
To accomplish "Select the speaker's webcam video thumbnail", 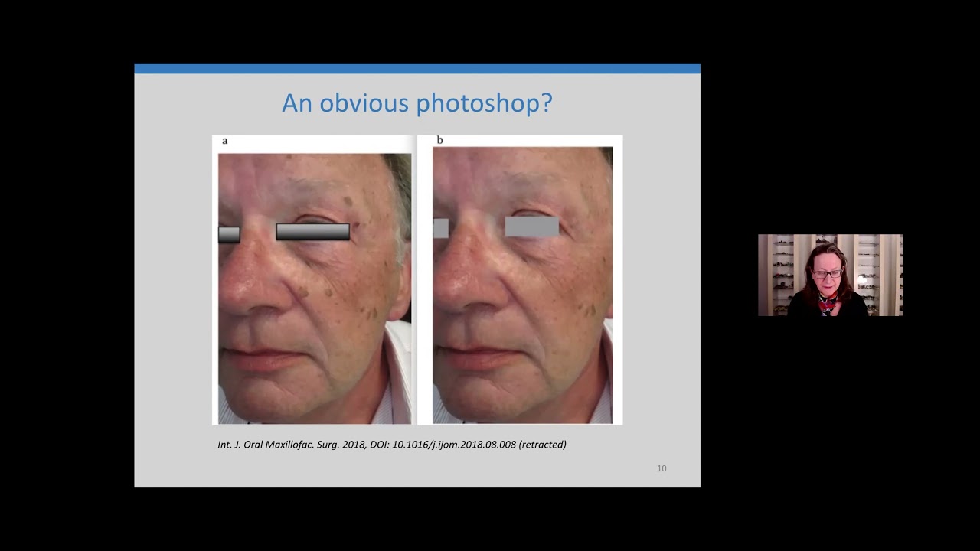I will click(831, 275).
